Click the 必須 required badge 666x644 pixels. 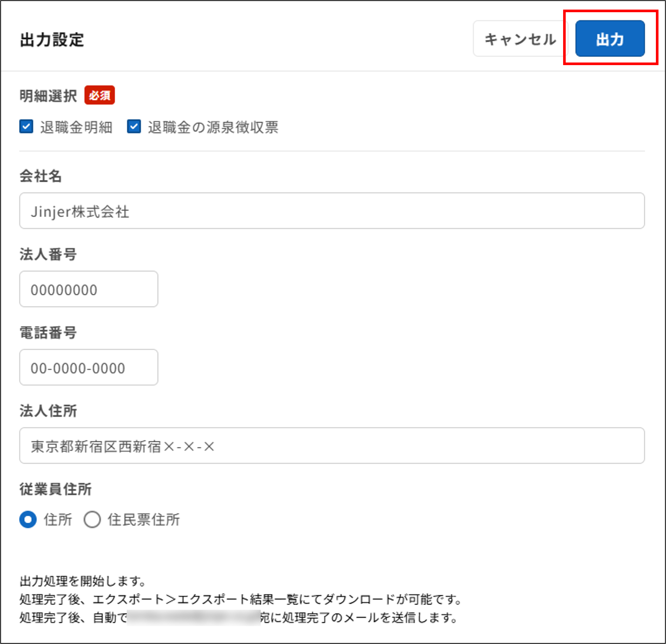pos(99,95)
